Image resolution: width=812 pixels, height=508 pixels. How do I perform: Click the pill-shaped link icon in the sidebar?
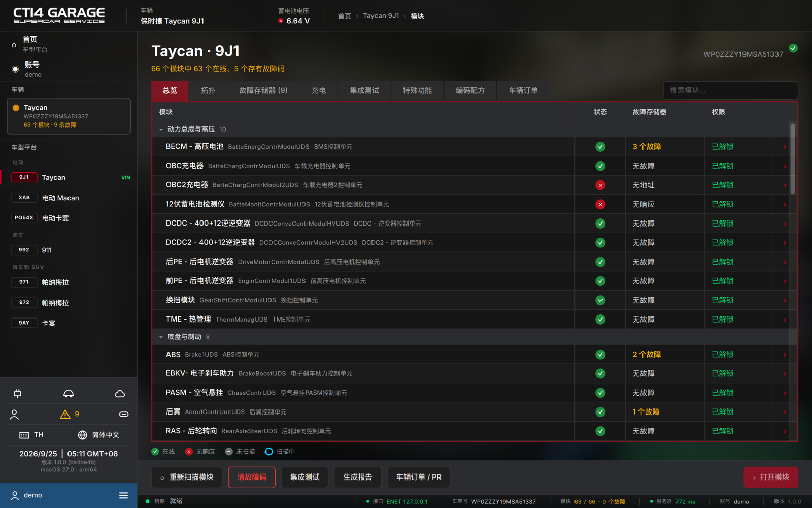124,415
